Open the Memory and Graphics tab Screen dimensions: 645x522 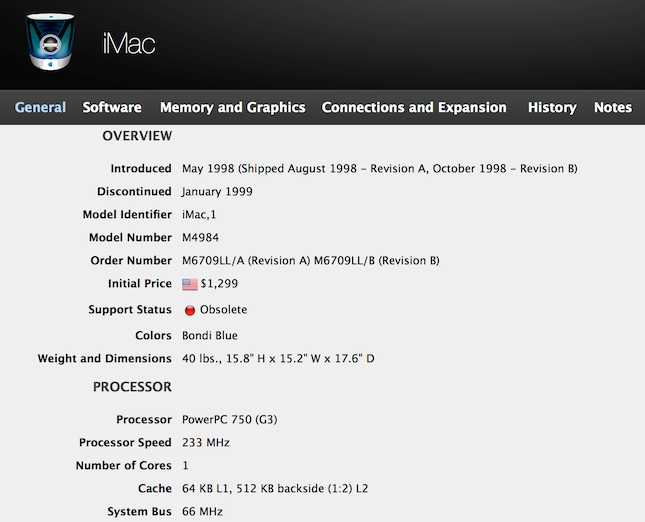(233, 107)
